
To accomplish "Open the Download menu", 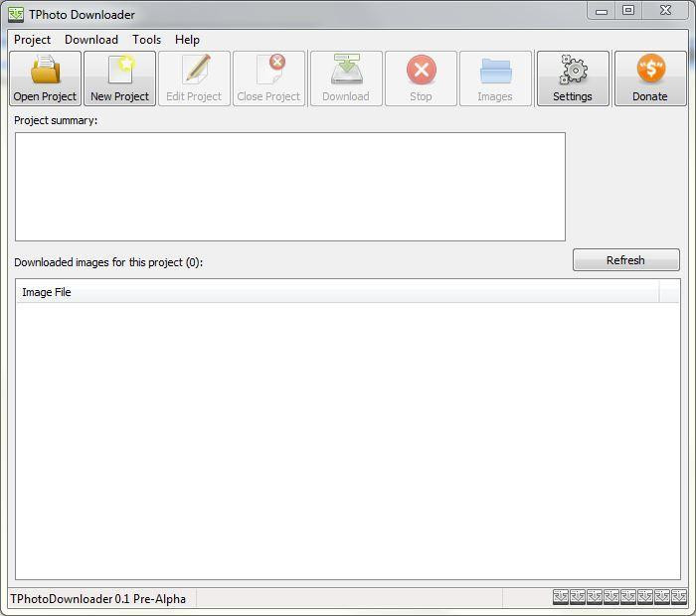I will (91, 40).
